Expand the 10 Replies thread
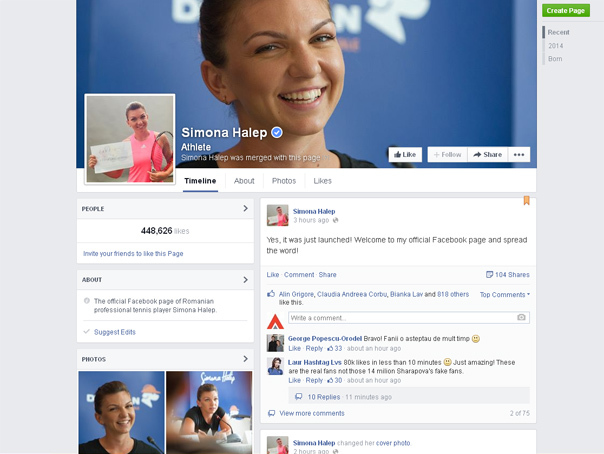Viewport: 604px width, 454px height. [x=324, y=397]
